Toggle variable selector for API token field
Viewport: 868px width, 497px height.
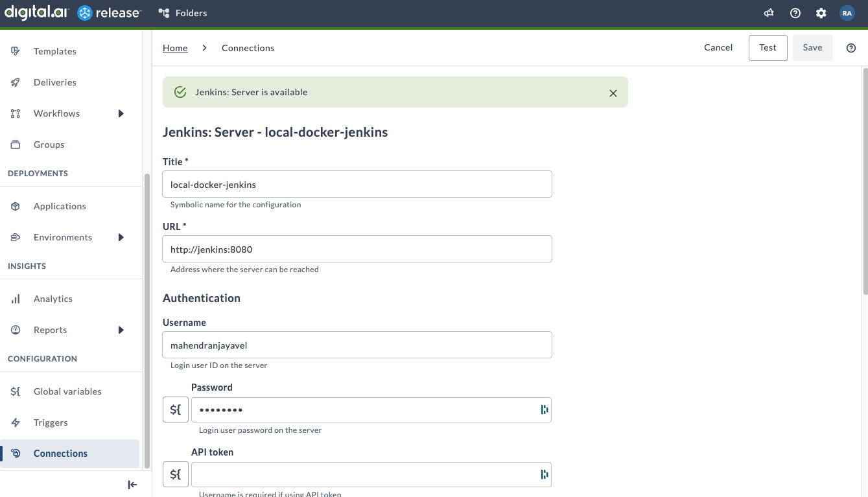[176, 474]
